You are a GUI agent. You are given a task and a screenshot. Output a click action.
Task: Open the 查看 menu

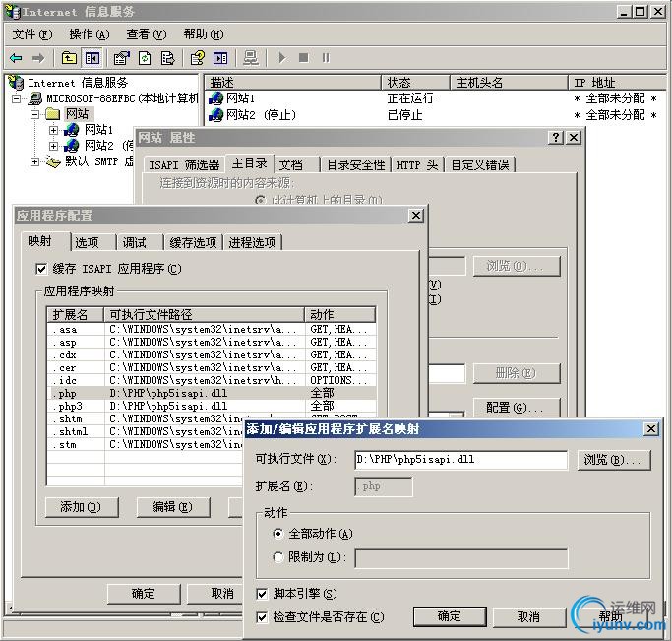[147, 34]
